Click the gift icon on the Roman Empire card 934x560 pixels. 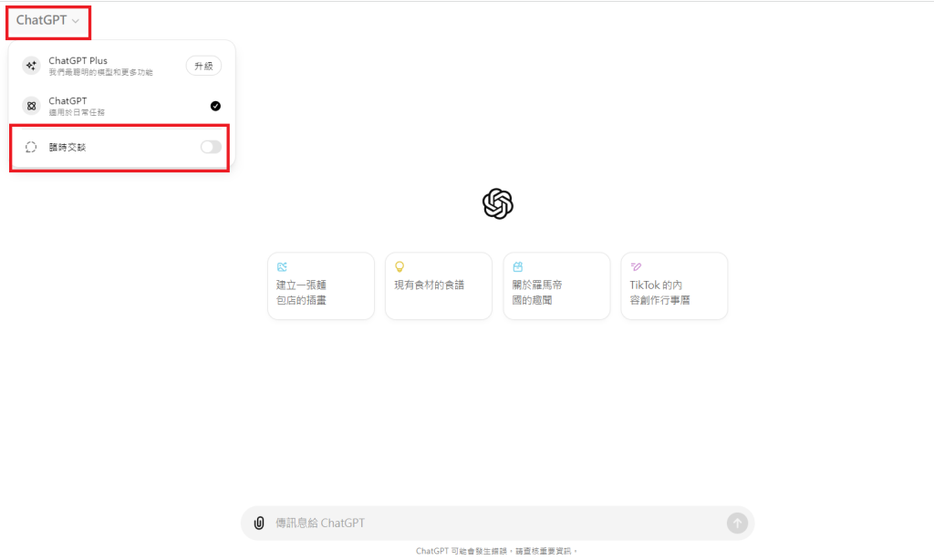coord(517,266)
